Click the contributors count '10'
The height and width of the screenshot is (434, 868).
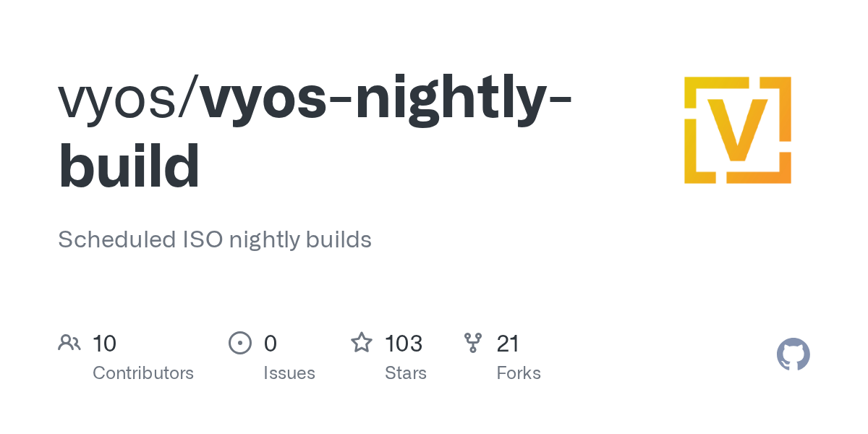(x=104, y=343)
